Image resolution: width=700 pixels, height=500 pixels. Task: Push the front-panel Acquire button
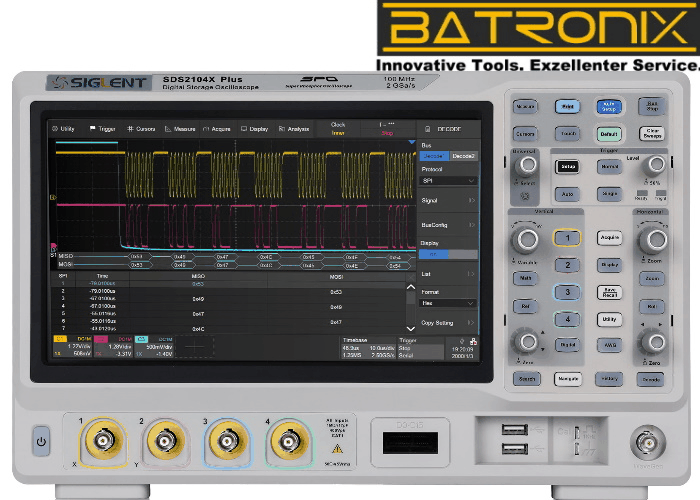tap(609, 238)
